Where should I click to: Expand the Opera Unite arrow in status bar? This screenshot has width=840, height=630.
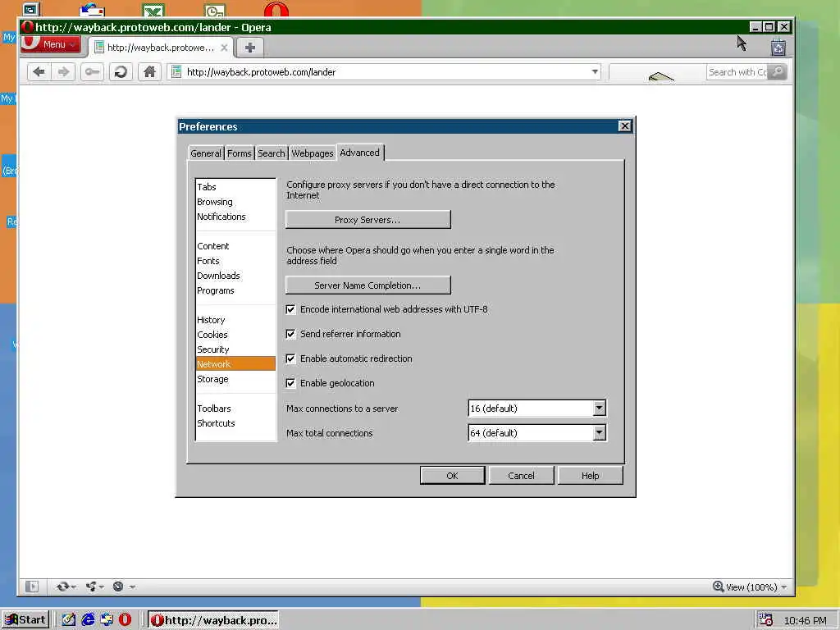pos(102,587)
